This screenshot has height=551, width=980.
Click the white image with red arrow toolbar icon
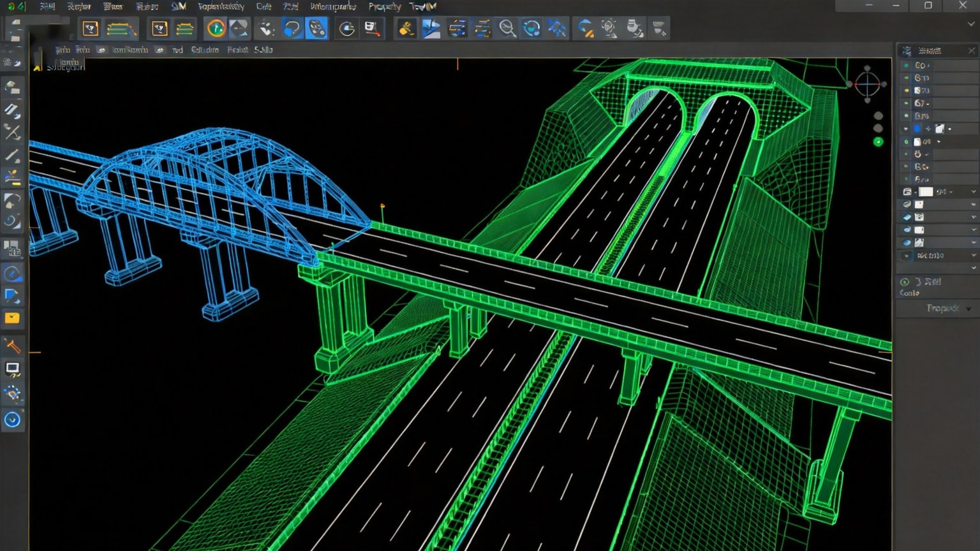point(372,29)
